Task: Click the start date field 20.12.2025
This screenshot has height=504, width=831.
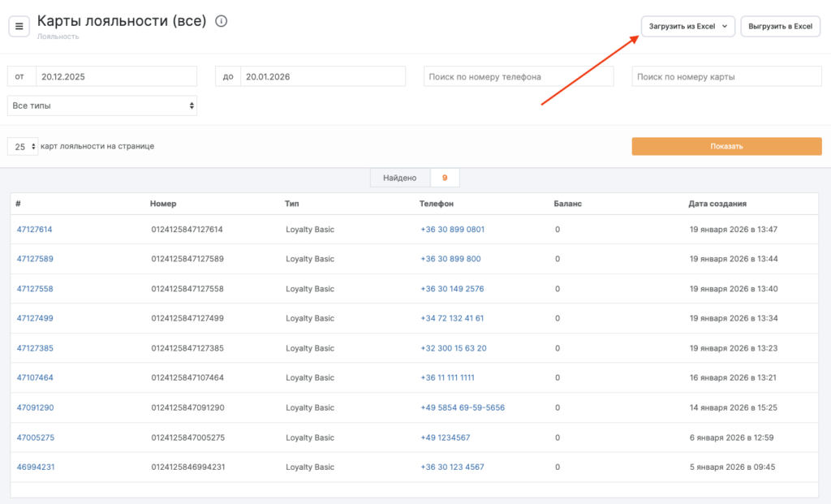Action: click(116, 76)
